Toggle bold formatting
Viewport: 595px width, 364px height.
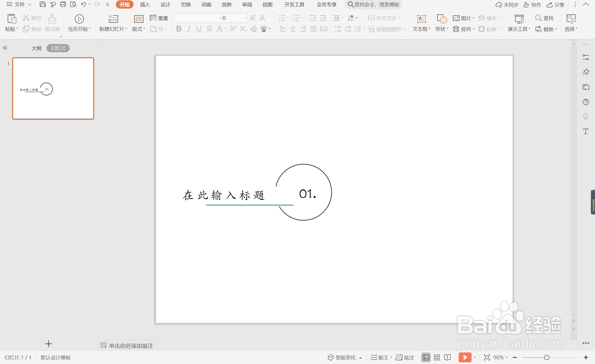pos(179,29)
